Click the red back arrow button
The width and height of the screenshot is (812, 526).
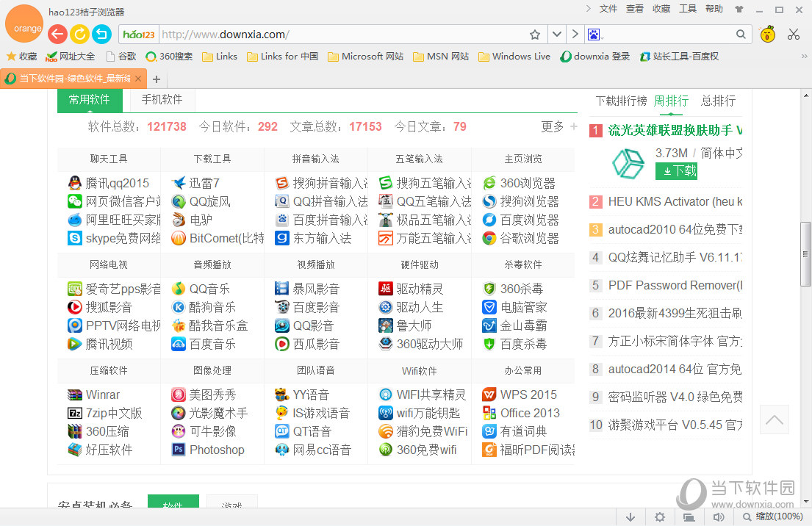[x=57, y=35]
